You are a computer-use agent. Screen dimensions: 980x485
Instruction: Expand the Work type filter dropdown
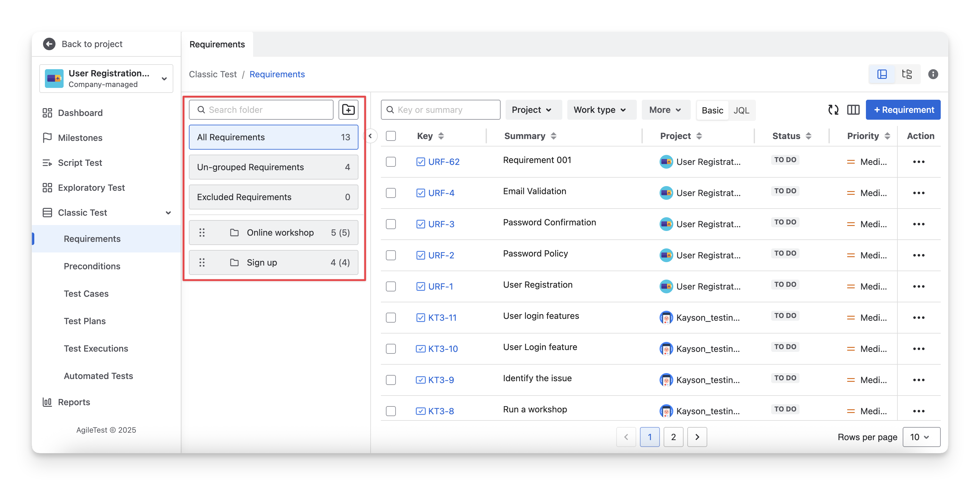point(600,110)
